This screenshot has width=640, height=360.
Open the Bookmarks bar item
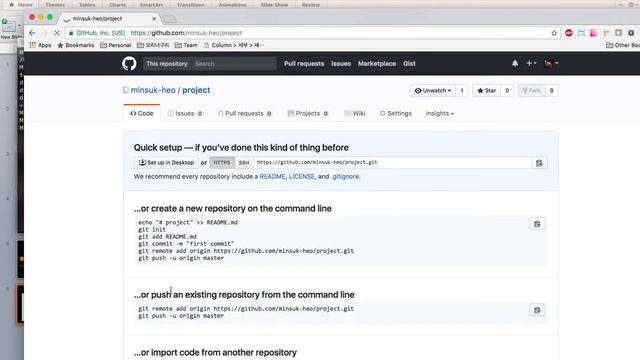point(76,45)
